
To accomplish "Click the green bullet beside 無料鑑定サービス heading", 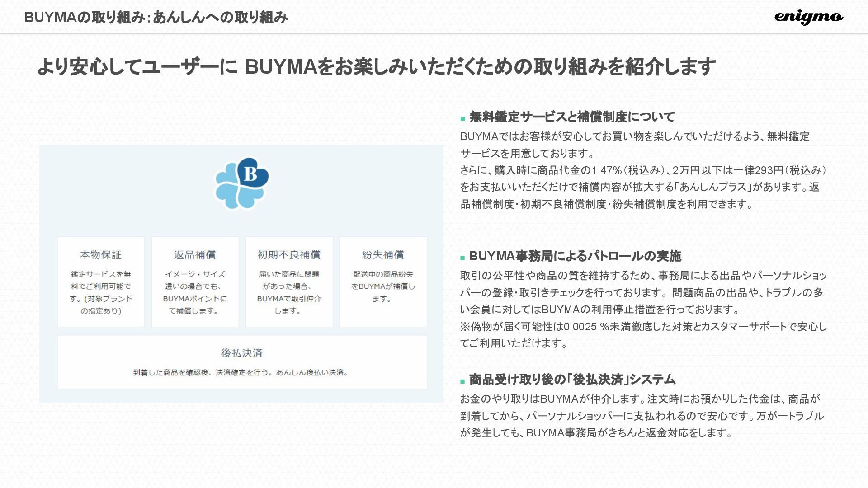I will click(462, 119).
